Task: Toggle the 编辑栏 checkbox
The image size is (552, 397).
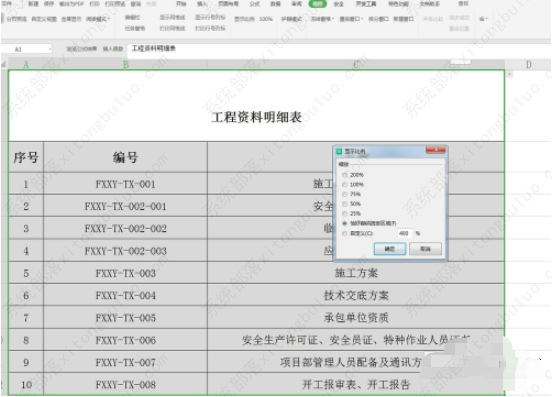Action: [133, 17]
